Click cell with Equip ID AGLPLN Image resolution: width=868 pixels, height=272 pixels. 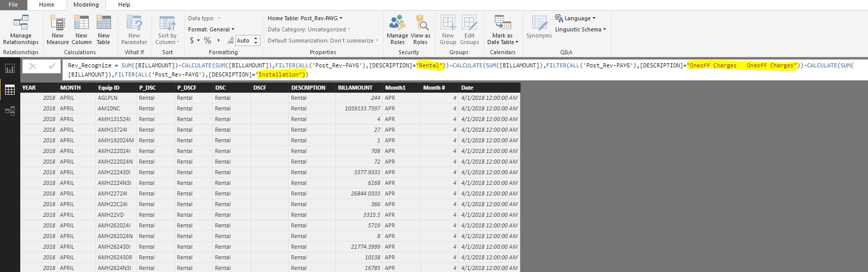(116, 98)
